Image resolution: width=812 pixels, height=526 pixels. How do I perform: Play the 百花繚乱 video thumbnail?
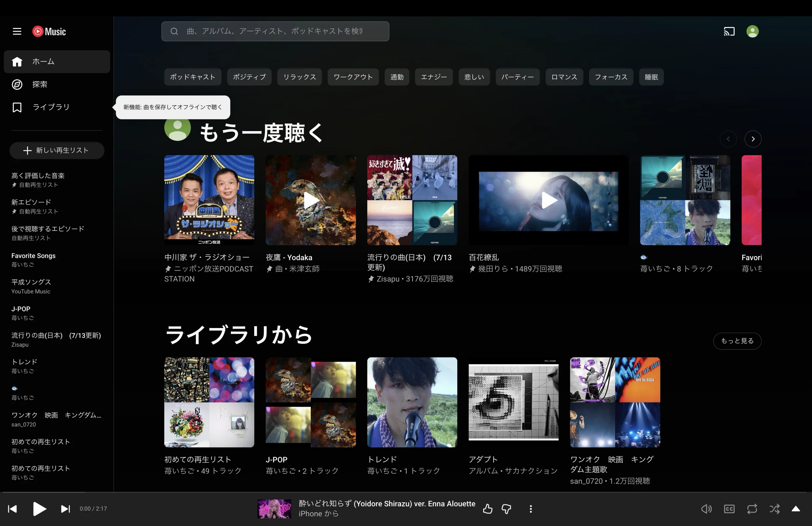coord(549,200)
